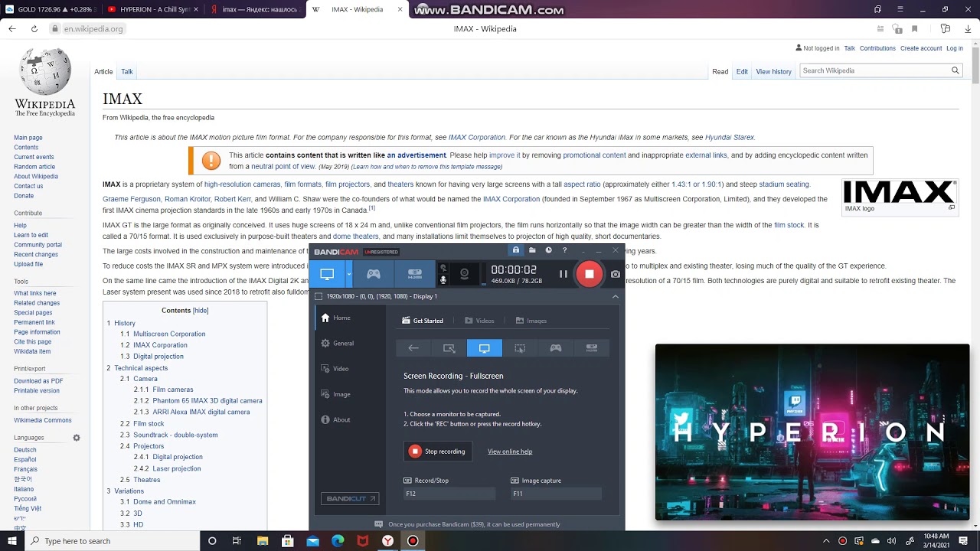Open the View online help link
This screenshot has width=980, height=551.
[x=510, y=452]
